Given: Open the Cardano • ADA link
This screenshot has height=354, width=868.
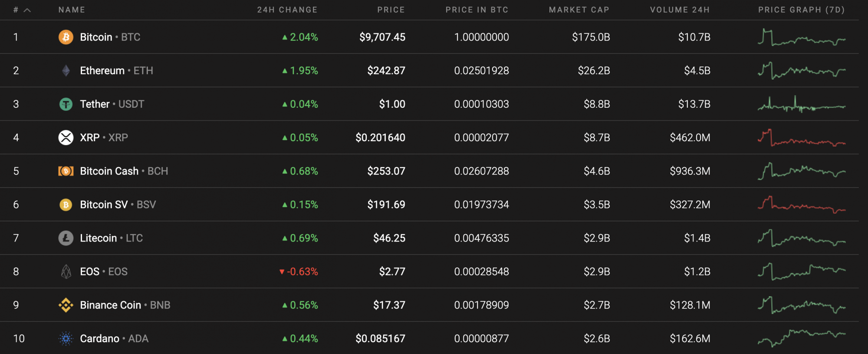Looking at the screenshot, I should point(114,338).
